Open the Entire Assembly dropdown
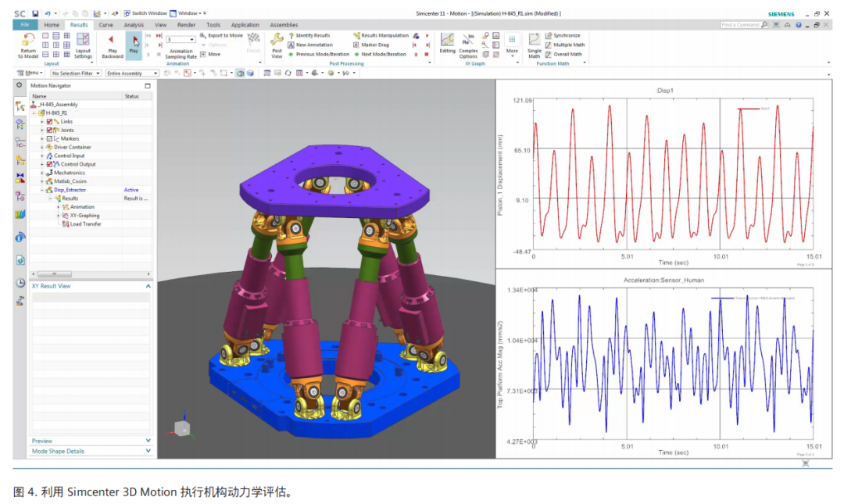The image size is (844, 504). (132, 73)
